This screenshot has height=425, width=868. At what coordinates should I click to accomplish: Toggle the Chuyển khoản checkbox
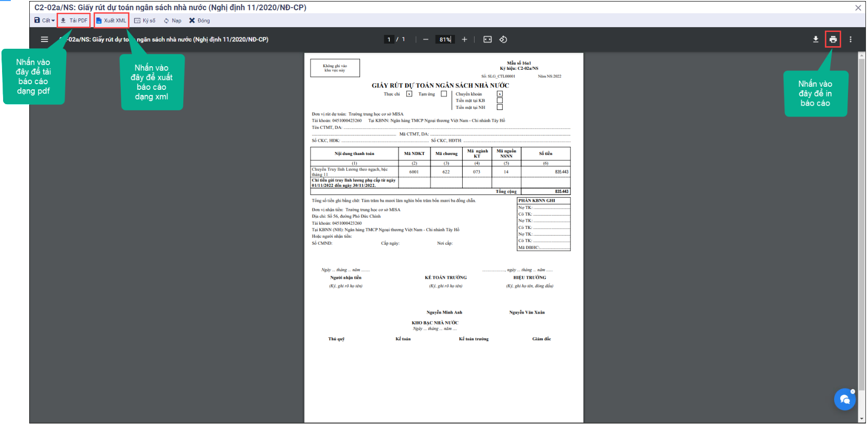tap(500, 94)
